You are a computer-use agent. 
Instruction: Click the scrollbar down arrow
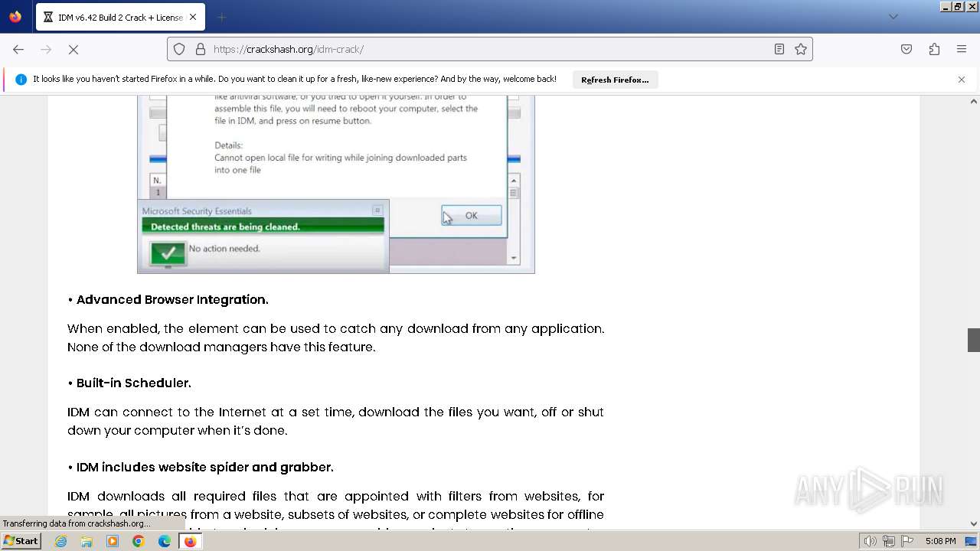coord(974,524)
